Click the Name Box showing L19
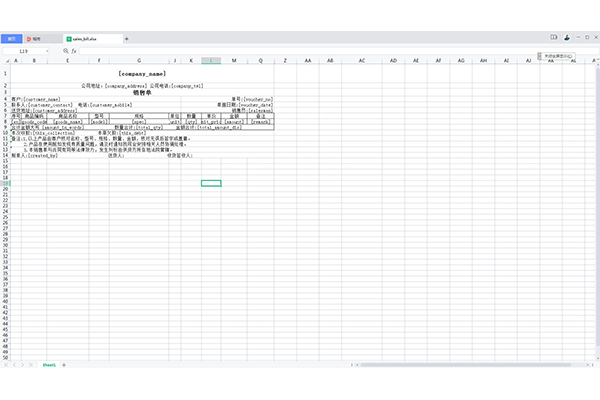Viewport: 600px width, 400px height. coord(24,51)
